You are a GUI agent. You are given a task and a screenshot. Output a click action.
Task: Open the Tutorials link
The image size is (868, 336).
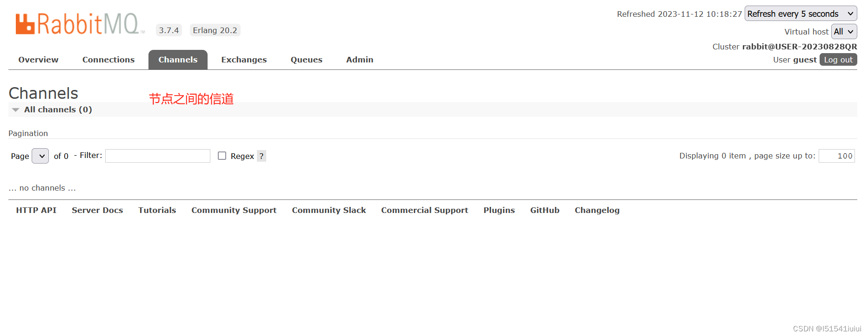pos(157,210)
